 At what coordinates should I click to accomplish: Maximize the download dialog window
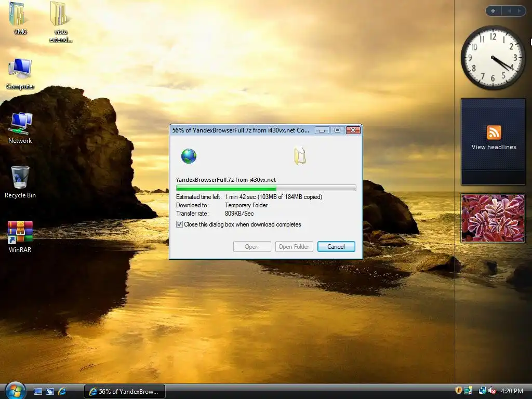tap(337, 130)
